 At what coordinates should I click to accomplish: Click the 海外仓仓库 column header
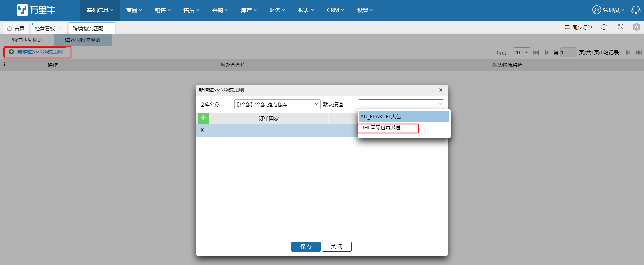pyautogui.click(x=233, y=65)
